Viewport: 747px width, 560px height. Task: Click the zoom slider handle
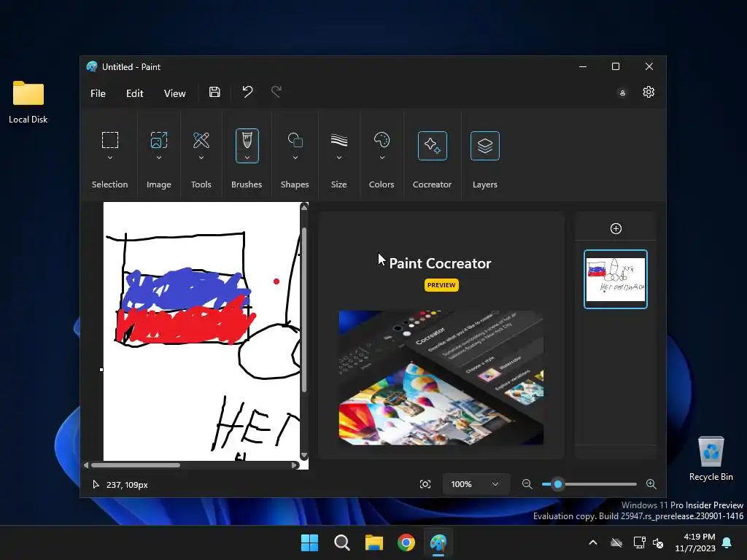click(x=558, y=484)
